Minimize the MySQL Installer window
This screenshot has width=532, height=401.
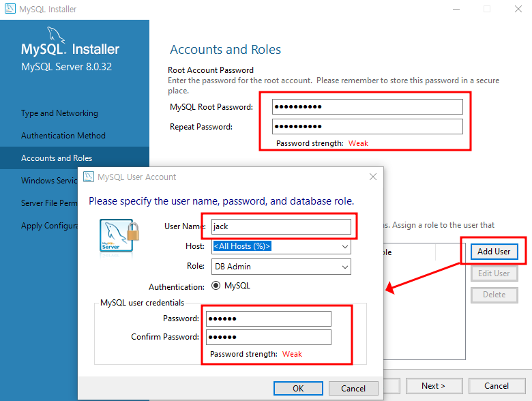[x=456, y=9]
